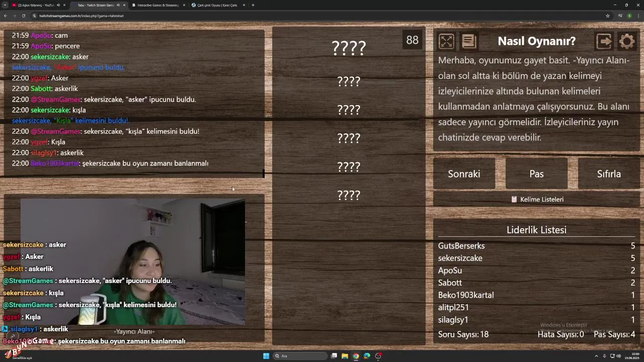Screen dimensions: 644x362
Task: Click the 88 countdown timer box
Action: click(x=412, y=40)
